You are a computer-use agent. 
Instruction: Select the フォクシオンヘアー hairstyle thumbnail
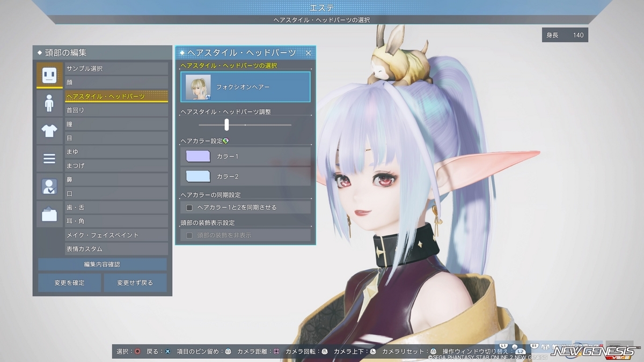pyautogui.click(x=198, y=87)
